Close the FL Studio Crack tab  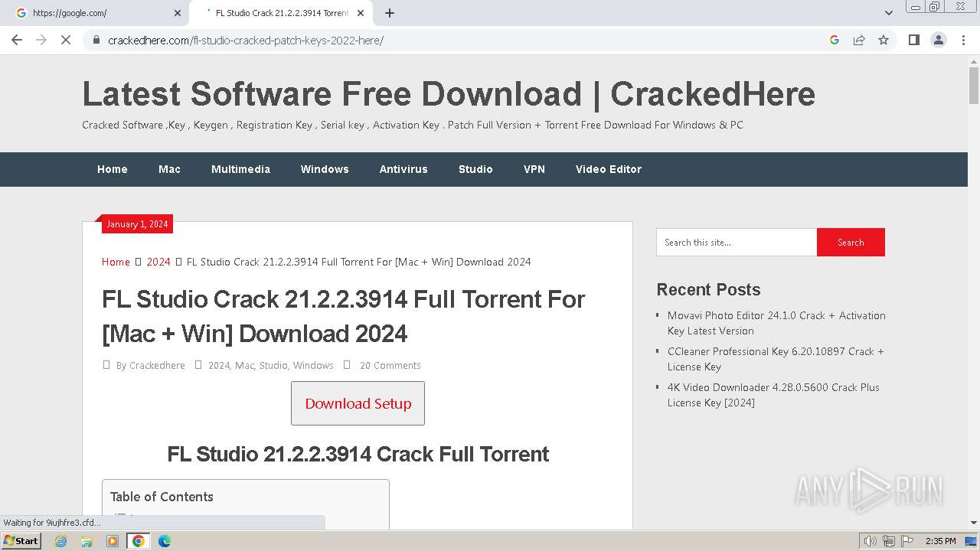pos(361,13)
